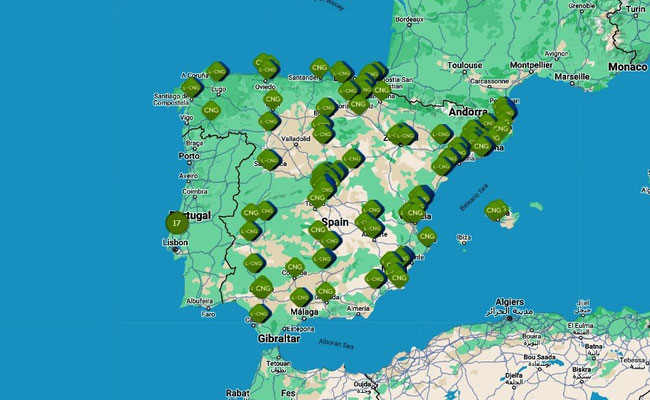Select the Coimbra label
Screen dimensions: 650x400
point(195,192)
